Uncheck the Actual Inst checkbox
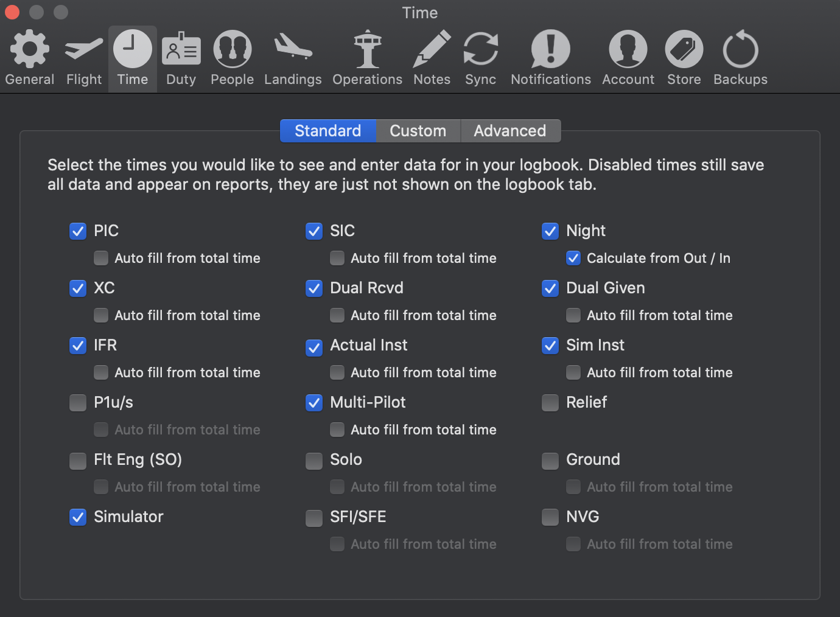The image size is (840, 617). (314, 347)
